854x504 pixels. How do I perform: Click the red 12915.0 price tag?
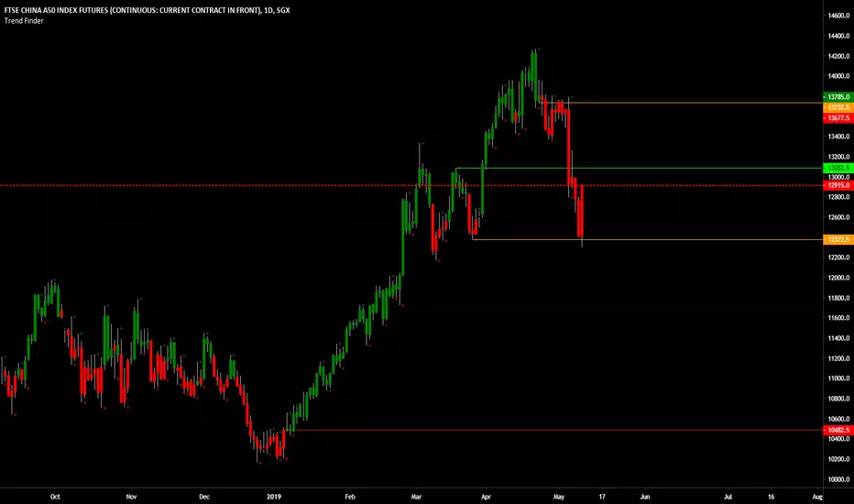tap(838, 186)
